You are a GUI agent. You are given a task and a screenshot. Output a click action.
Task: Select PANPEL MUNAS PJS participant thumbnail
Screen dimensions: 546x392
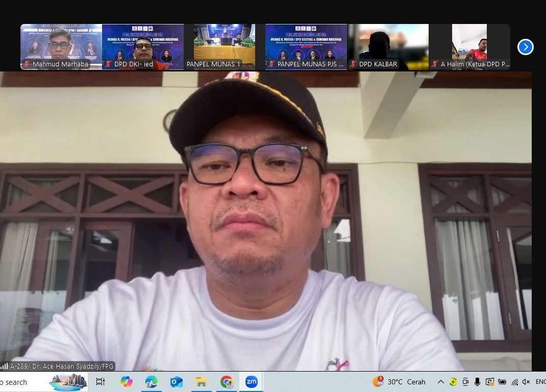click(x=306, y=47)
